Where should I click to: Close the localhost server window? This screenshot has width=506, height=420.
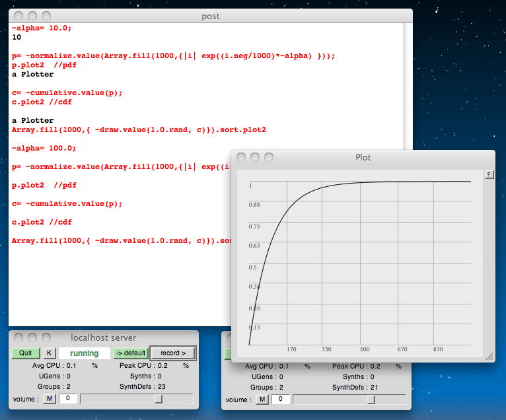(x=18, y=337)
